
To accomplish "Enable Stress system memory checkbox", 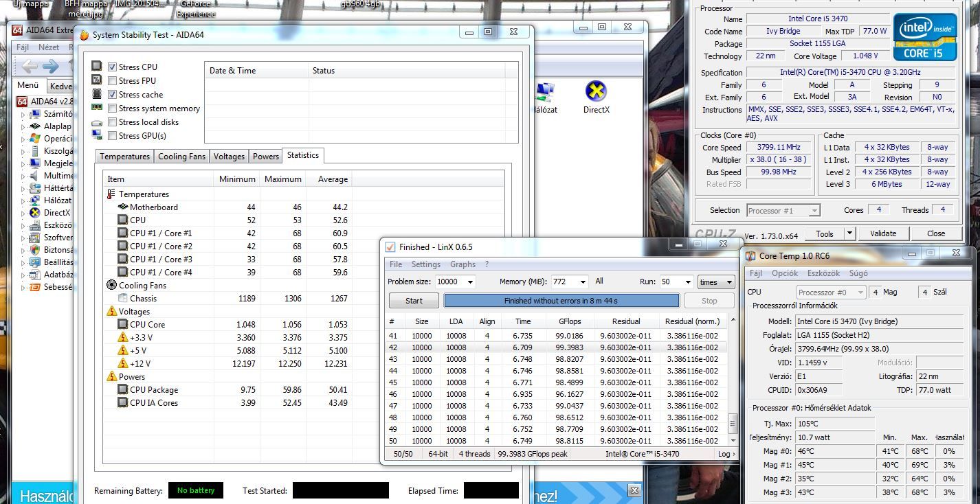I will (113, 108).
